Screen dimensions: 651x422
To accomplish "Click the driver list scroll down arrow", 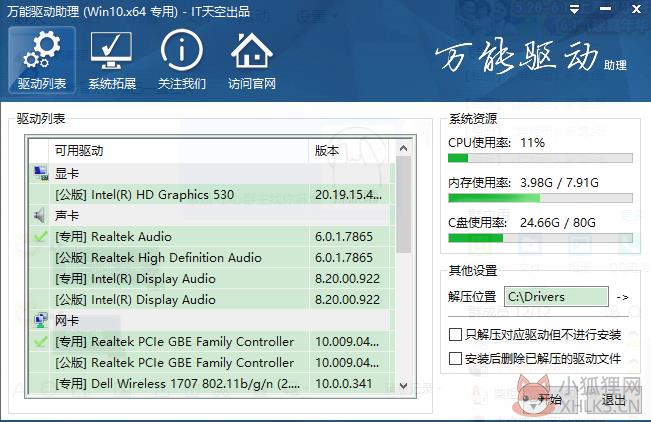I will point(403,385).
